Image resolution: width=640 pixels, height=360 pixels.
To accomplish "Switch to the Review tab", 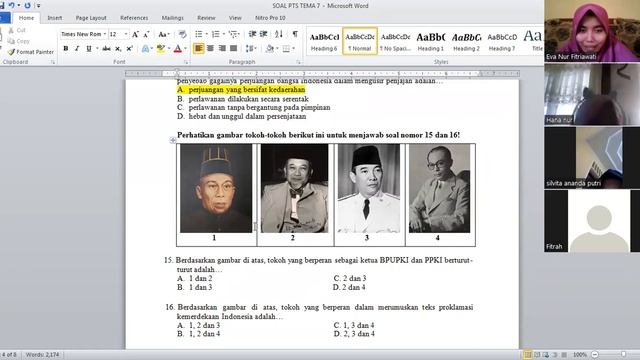I will 206,18.
